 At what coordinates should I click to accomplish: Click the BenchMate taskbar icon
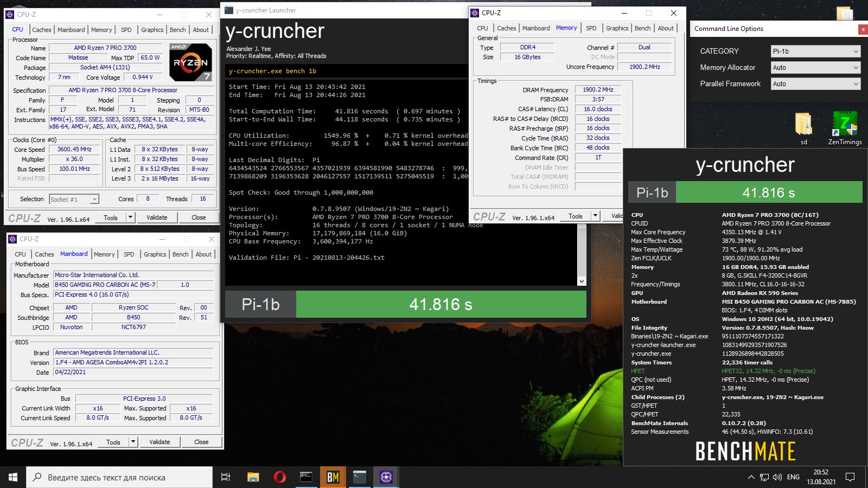pyautogui.click(x=333, y=477)
